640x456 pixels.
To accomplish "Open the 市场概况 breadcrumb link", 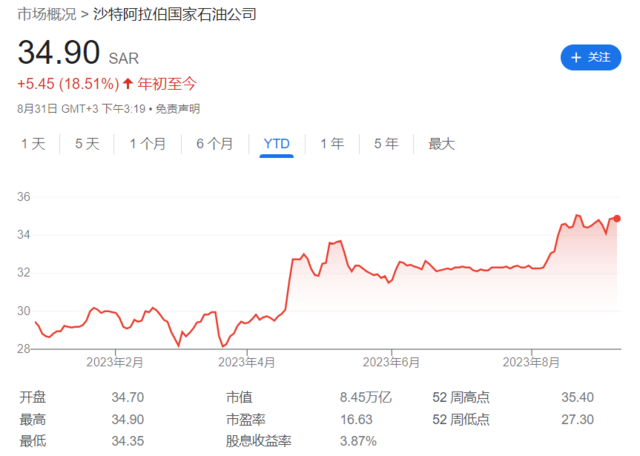I will click(x=47, y=15).
